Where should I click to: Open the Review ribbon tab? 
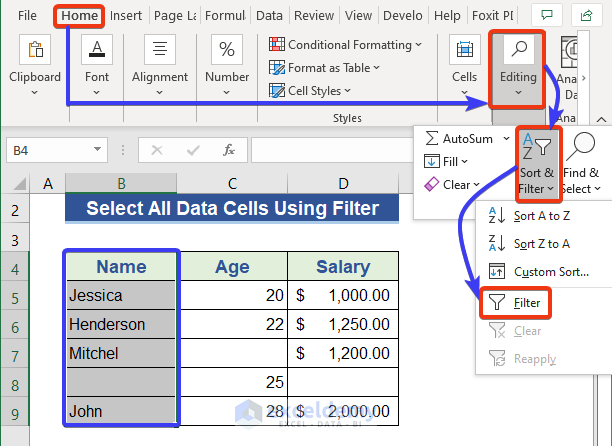tap(314, 16)
